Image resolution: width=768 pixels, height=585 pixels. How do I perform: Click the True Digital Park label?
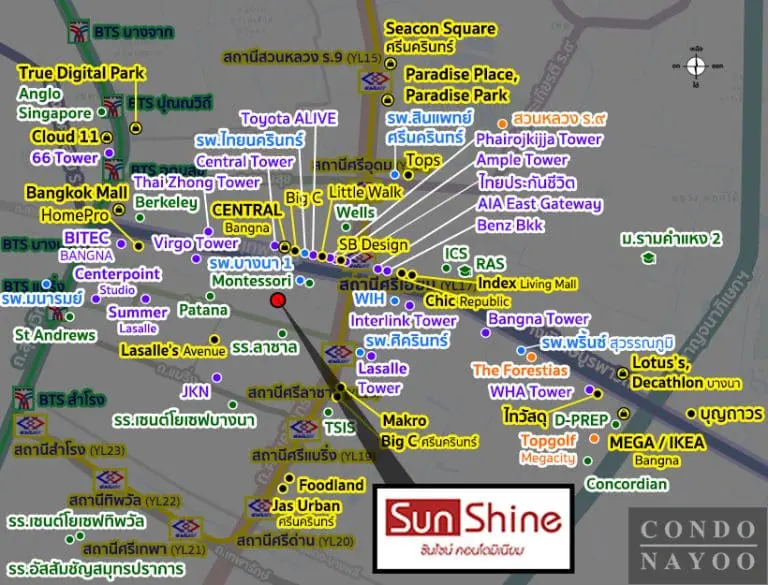coord(81,73)
